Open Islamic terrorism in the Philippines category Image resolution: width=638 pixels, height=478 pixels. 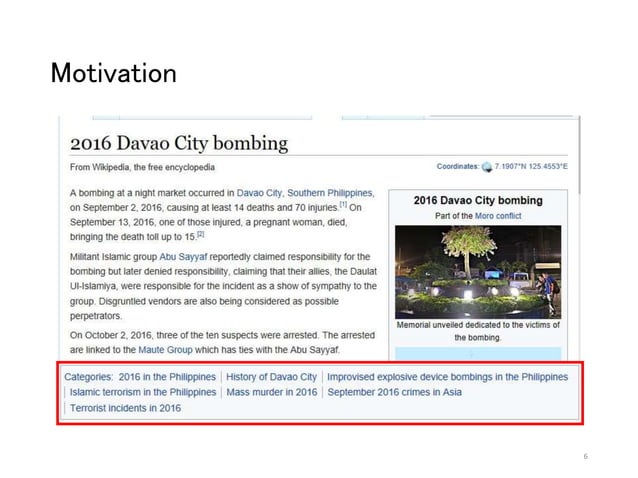pos(143,393)
